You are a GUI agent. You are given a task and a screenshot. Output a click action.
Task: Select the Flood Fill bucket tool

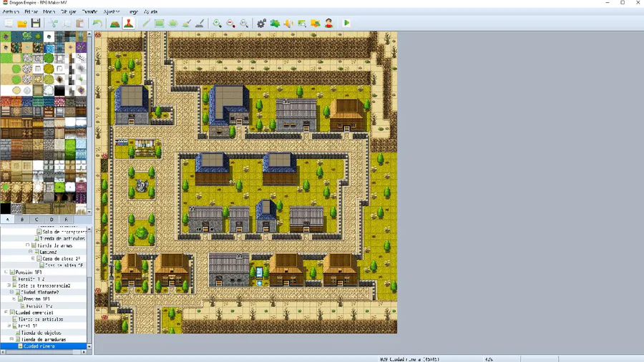[187, 24]
